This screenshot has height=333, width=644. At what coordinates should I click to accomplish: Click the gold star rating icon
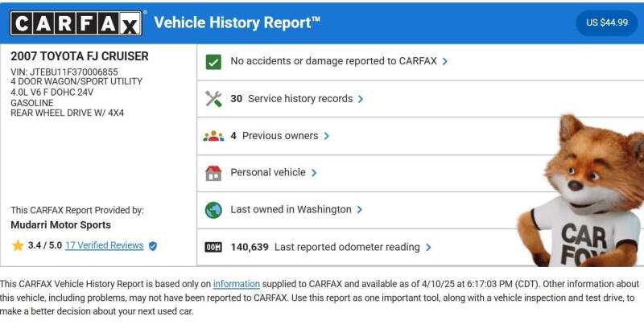(x=18, y=245)
